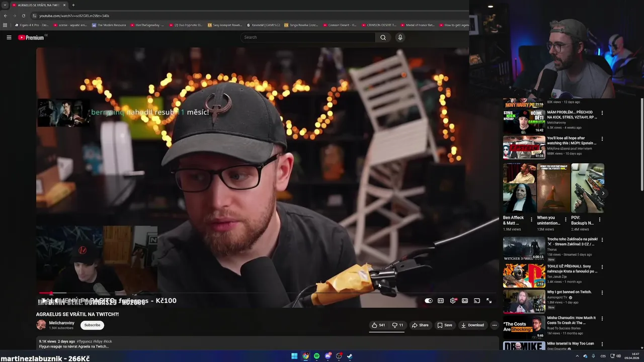644x362 pixels.
Task: Open HimTheSigmaBoy bookmark
Action: 147,25
